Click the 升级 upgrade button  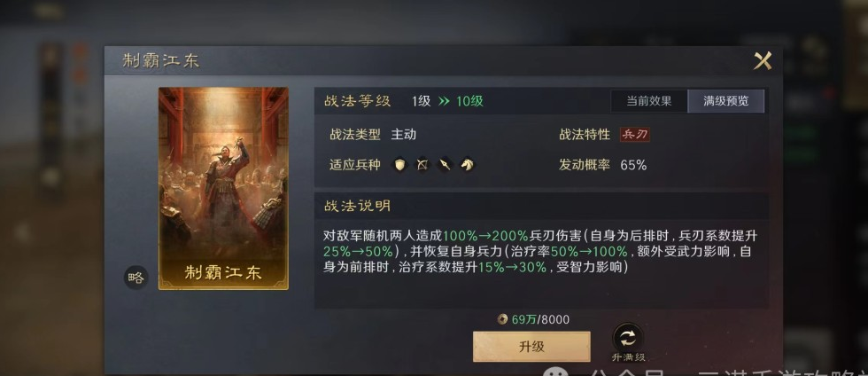(x=531, y=347)
